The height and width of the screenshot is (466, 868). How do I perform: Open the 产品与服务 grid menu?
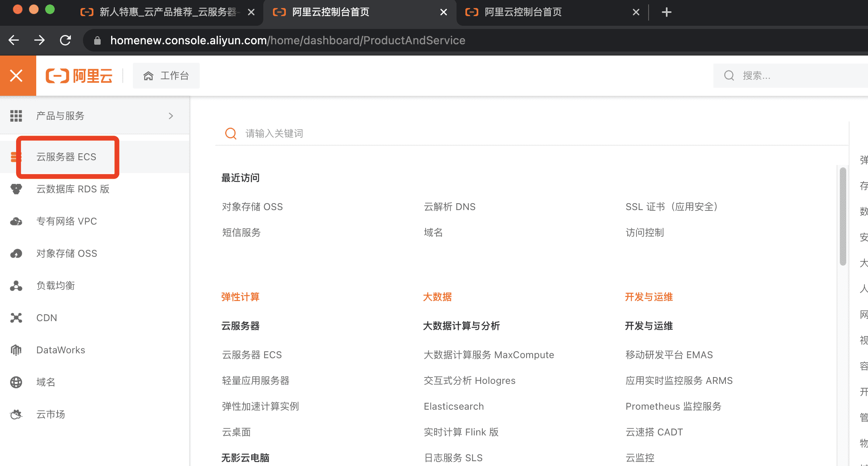pyautogui.click(x=16, y=116)
